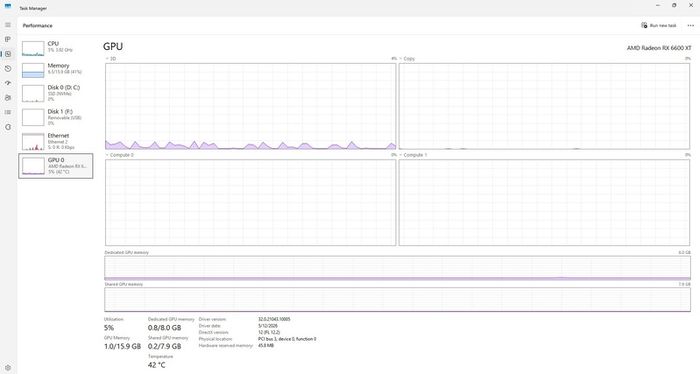Screen dimensions: 700x374
Task: Select Disk 1 (F:) item
Action: coord(55,117)
